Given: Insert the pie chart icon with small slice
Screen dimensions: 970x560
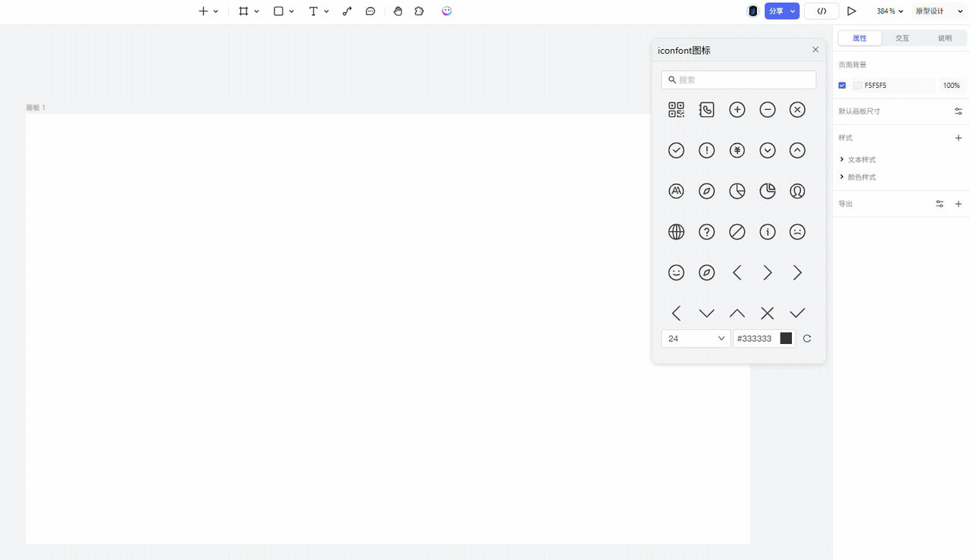Looking at the screenshot, I should (x=737, y=191).
